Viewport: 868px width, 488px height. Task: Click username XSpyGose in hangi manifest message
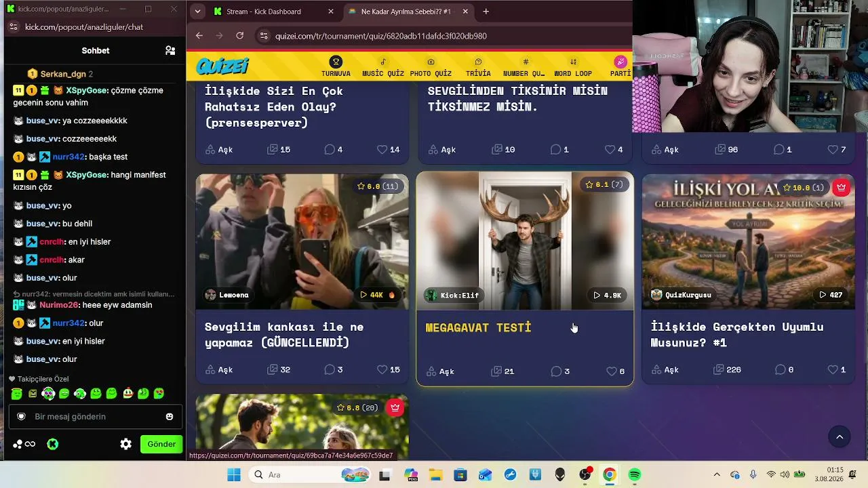[x=87, y=175]
